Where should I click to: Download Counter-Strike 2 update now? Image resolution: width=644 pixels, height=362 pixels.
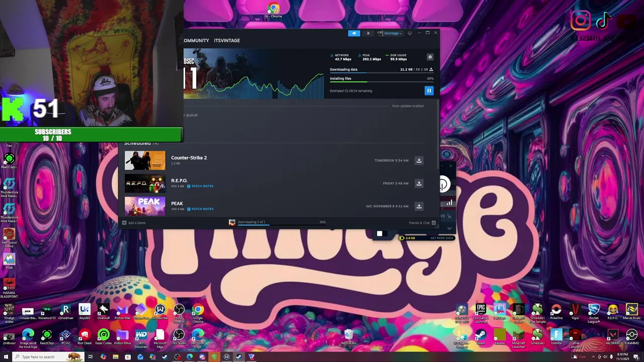pyautogui.click(x=419, y=160)
